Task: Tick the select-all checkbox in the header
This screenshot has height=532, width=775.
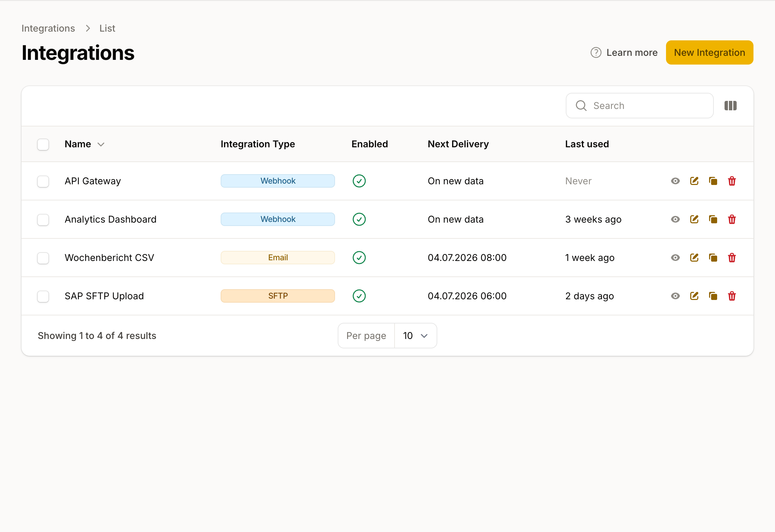Action: 43,145
